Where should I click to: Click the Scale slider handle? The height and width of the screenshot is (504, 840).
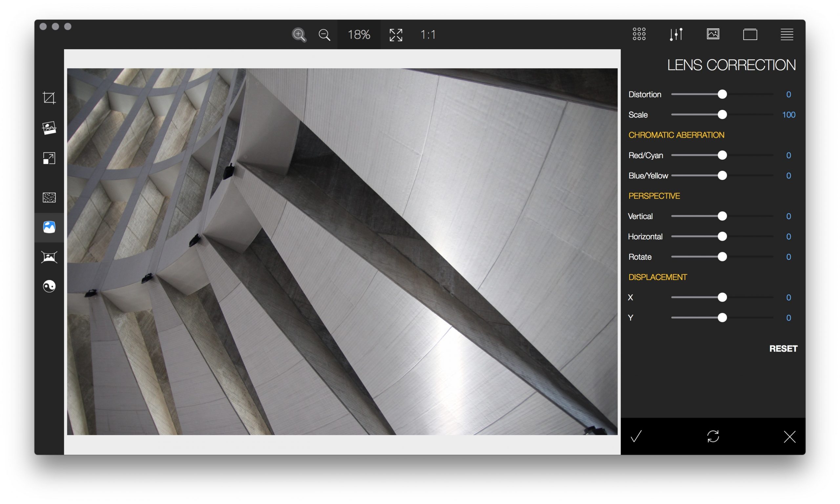(x=722, y=114)
